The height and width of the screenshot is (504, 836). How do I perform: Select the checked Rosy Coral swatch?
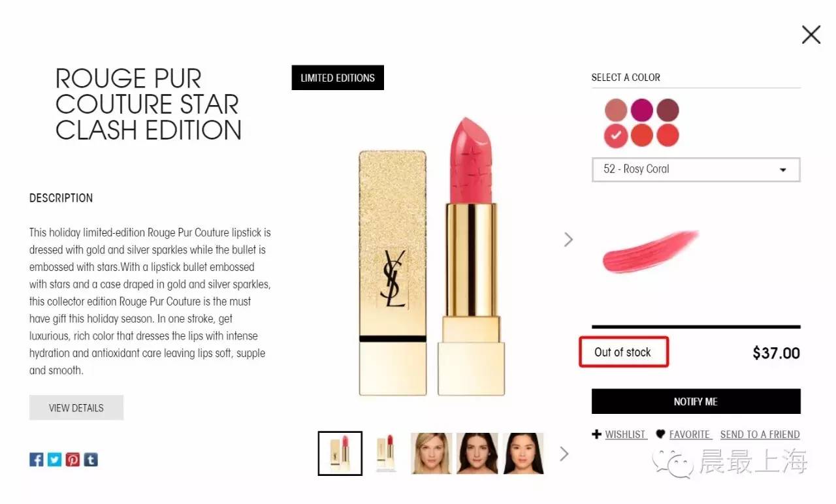(x=616, y=136)
